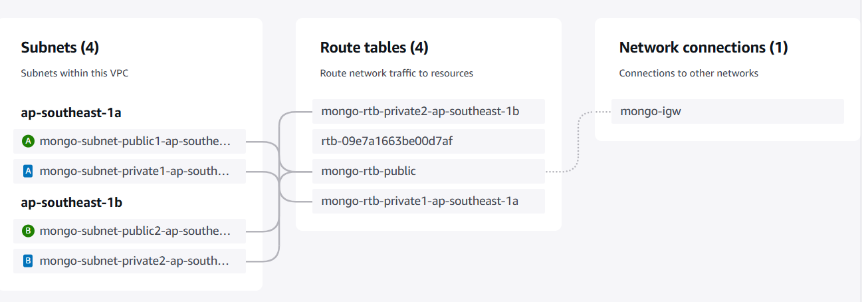
Task: Click the ap-southeast-1a availability zone label
Action: tap(71, 112)
